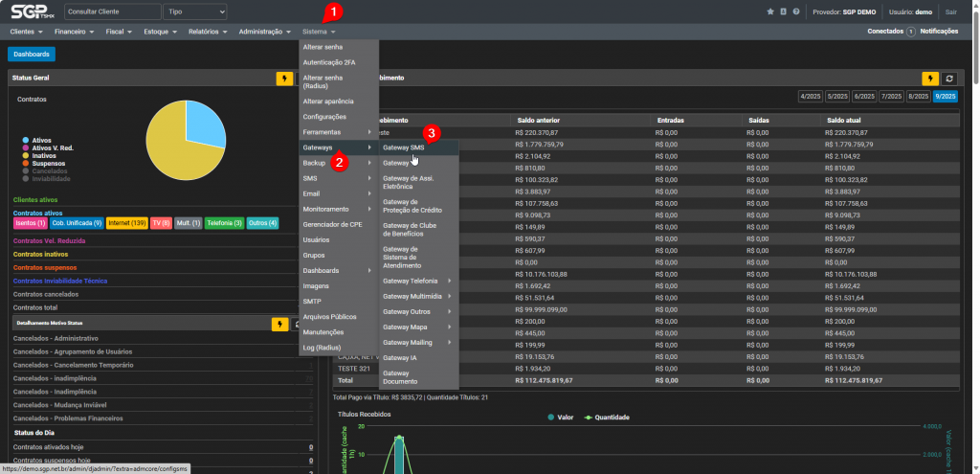Select Gateway SMS from submenu
The width and height of the screenshot is (980, 474).
(x=404, y=147)
